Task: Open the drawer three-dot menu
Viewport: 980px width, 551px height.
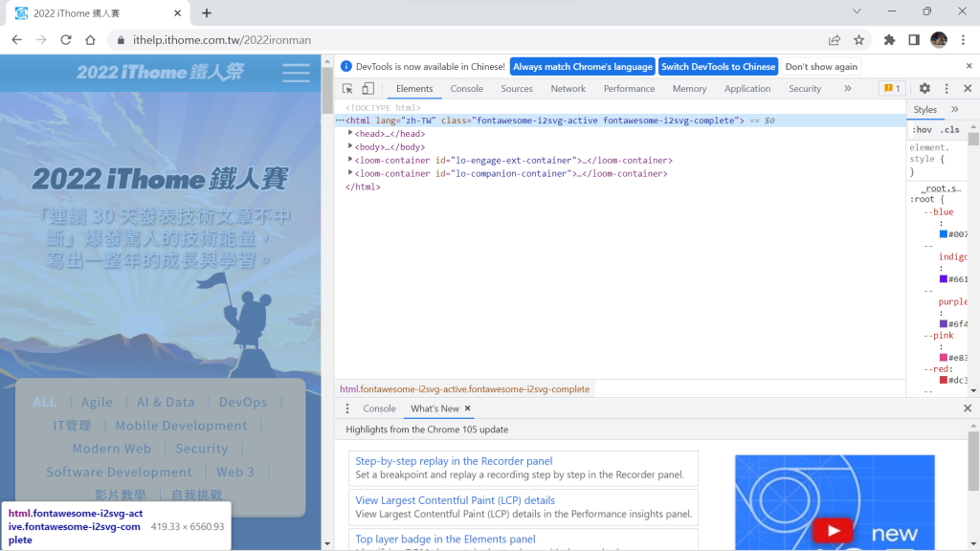Action: [347, 408]
